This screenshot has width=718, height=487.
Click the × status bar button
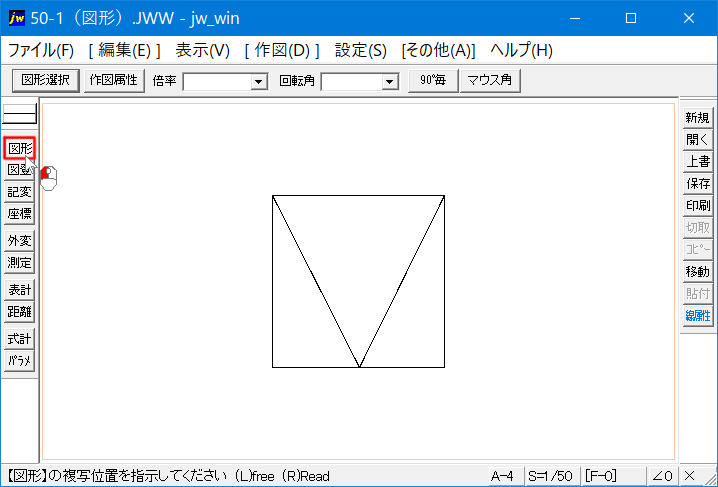click(689, 476)
